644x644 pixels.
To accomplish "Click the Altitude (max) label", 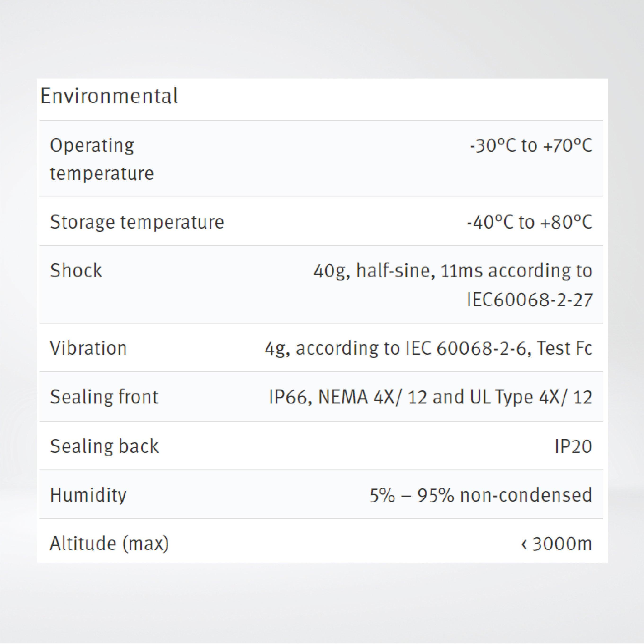I will pyautogui.click(x=109, y=544).
